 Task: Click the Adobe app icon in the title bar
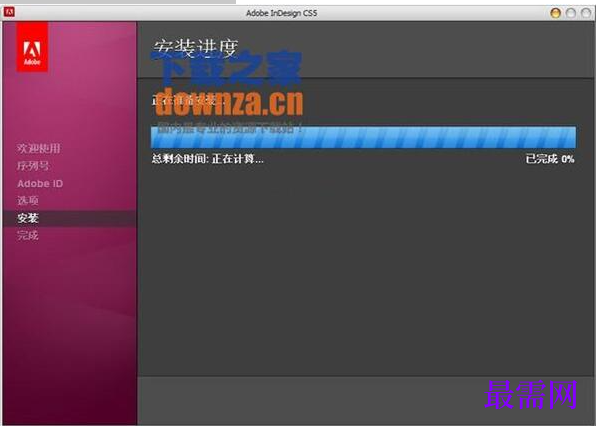pos(9,12)
